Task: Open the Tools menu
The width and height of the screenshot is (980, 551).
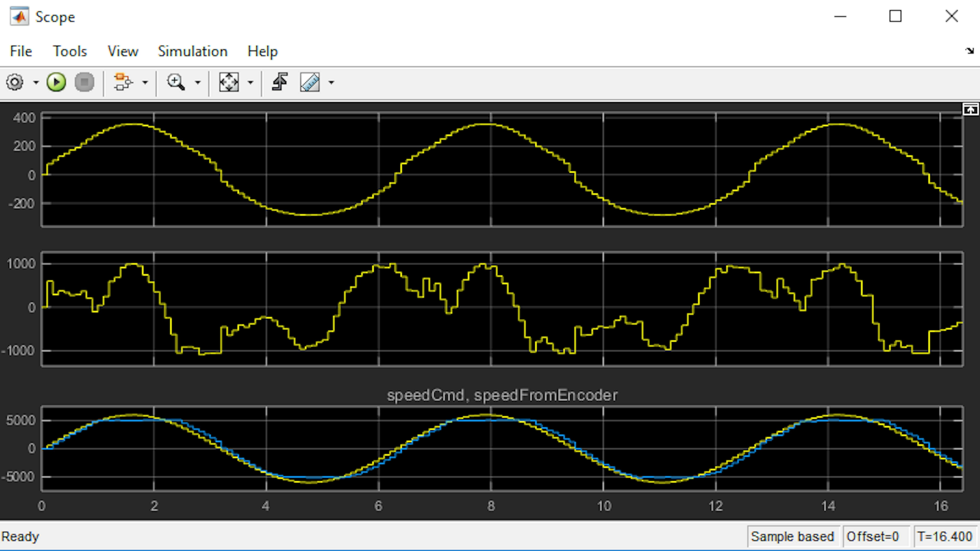Action: click(x=70, y=51)
